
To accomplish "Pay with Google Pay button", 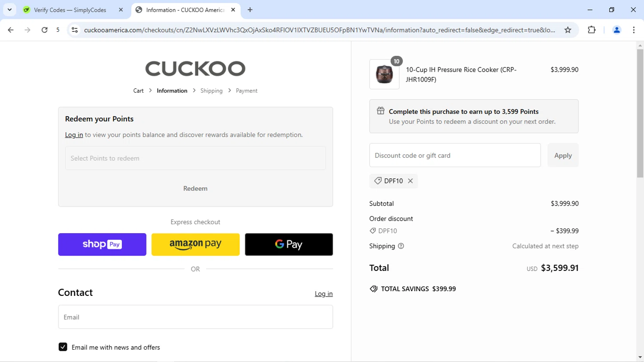I will point(289,244).
